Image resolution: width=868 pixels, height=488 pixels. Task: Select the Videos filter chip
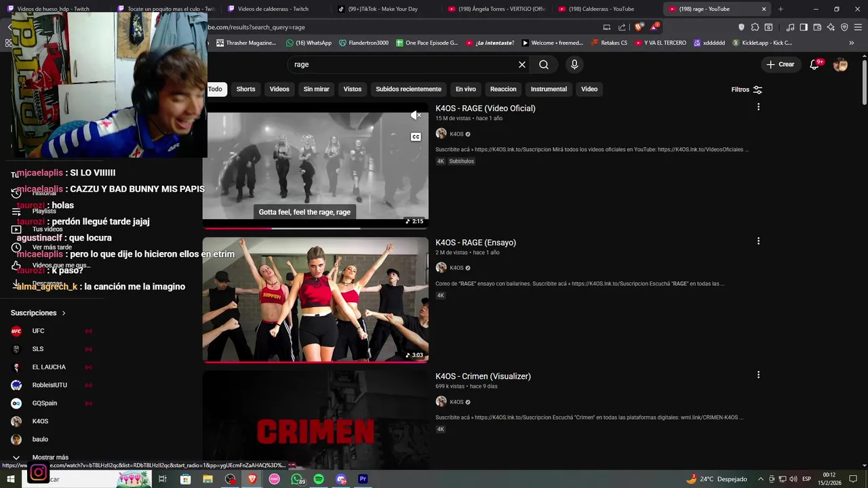tap(279, 89)
